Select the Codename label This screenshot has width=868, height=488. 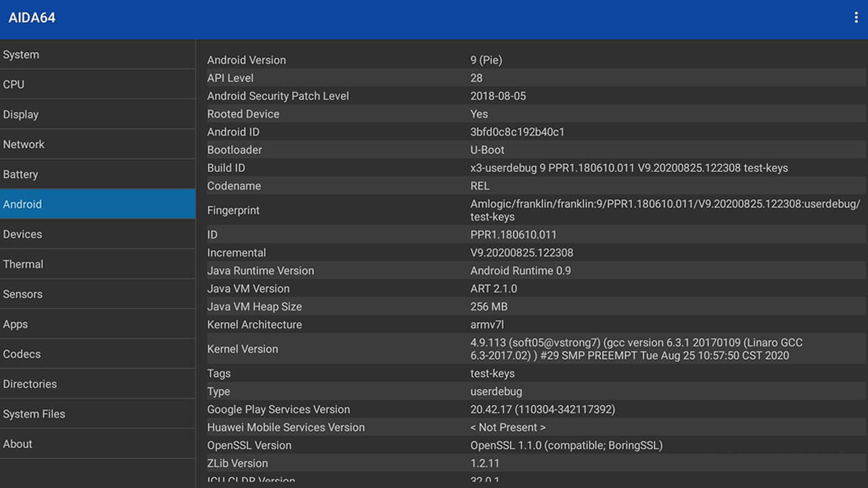tap(234, 186)
